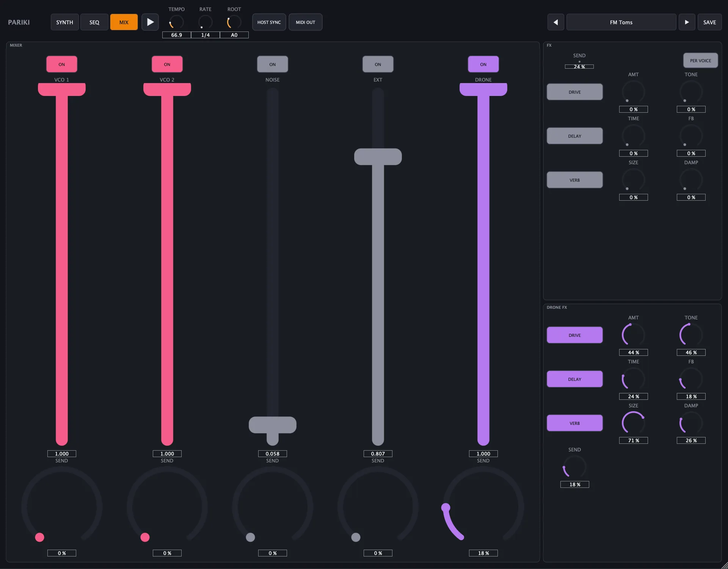Load the next preset arrow

coord(687,22)
